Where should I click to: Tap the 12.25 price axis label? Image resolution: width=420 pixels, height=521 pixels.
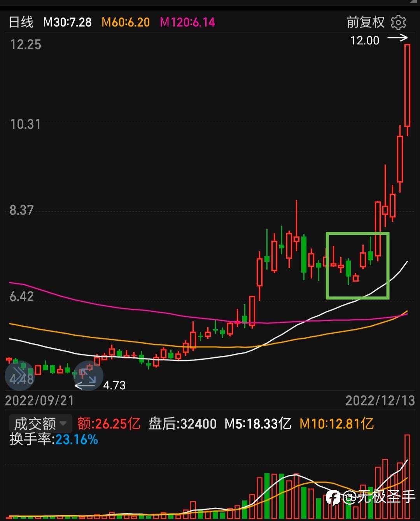(26, 45)
